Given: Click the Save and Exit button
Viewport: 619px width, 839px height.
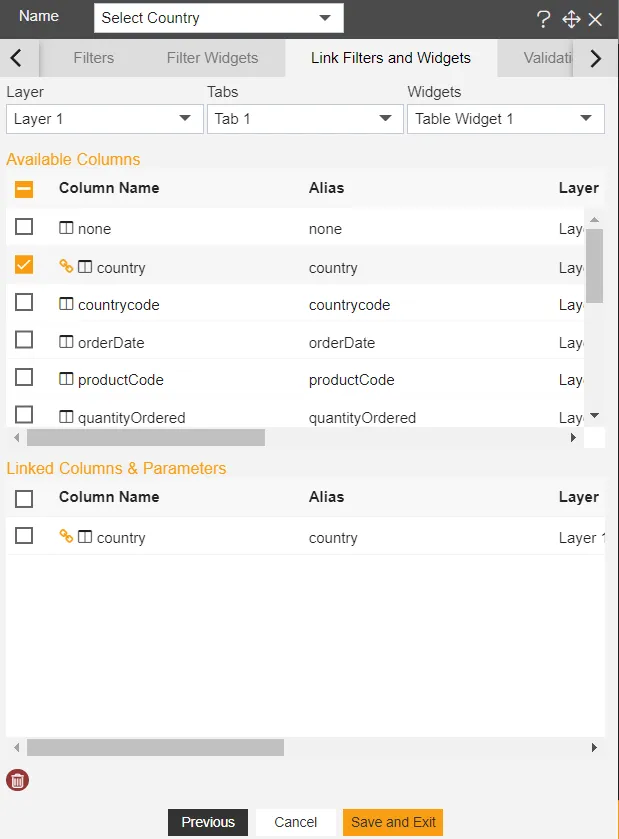Looking at the screenshot, I should tap(393, 822).
